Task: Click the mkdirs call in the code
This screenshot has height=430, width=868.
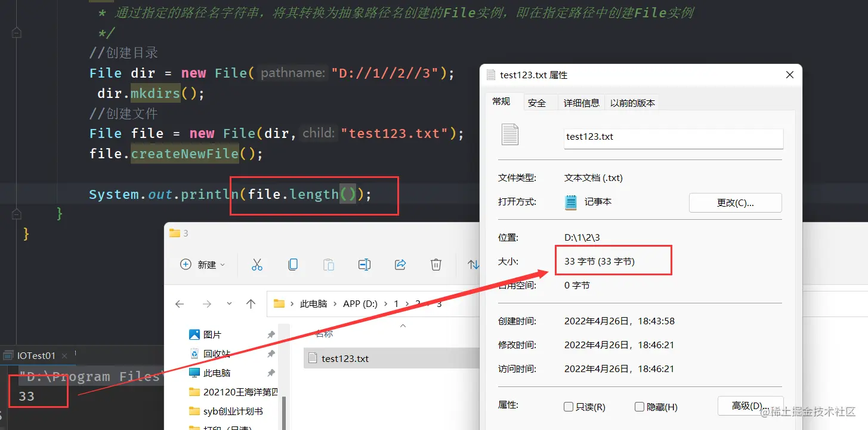Action: point(155,93)
